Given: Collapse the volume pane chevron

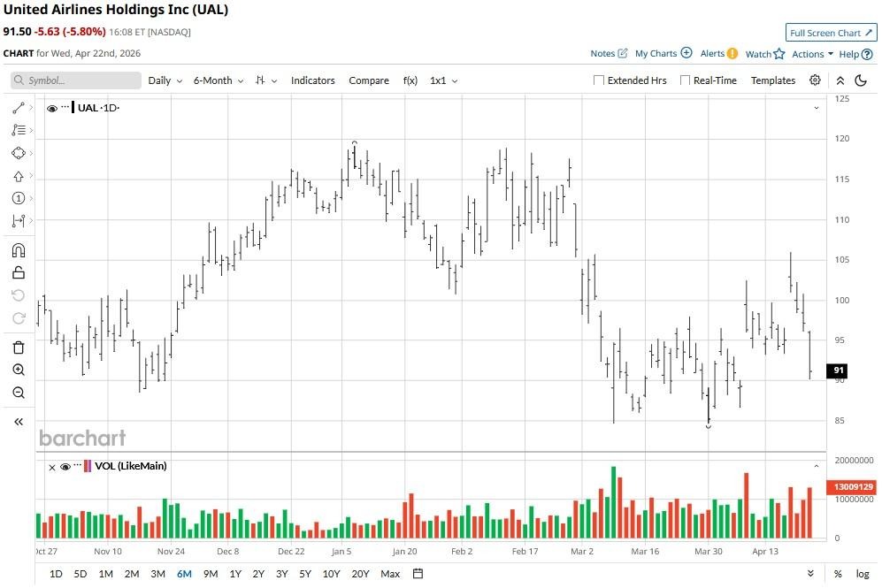Looking at the screenshot, I should click(817, 466).
